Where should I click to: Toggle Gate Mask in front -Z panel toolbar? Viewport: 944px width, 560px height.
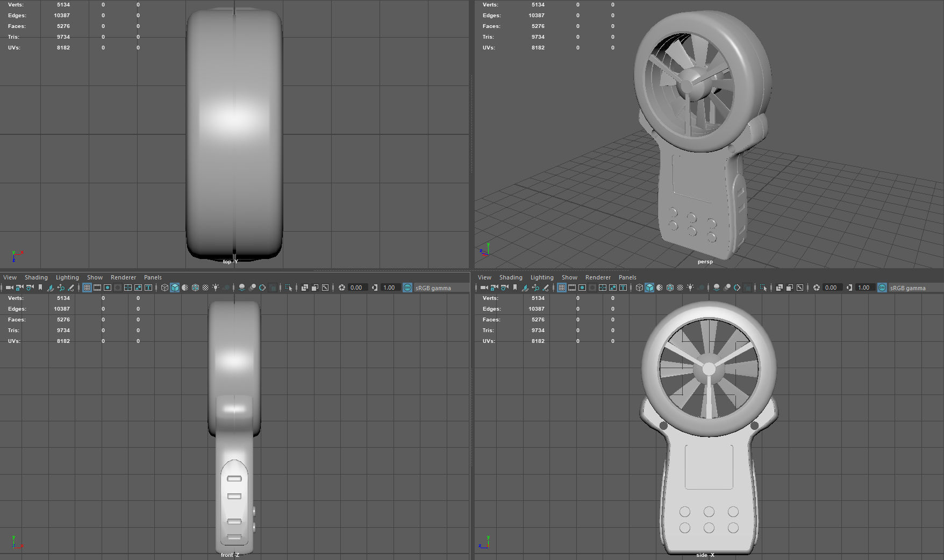click(118, 288)
